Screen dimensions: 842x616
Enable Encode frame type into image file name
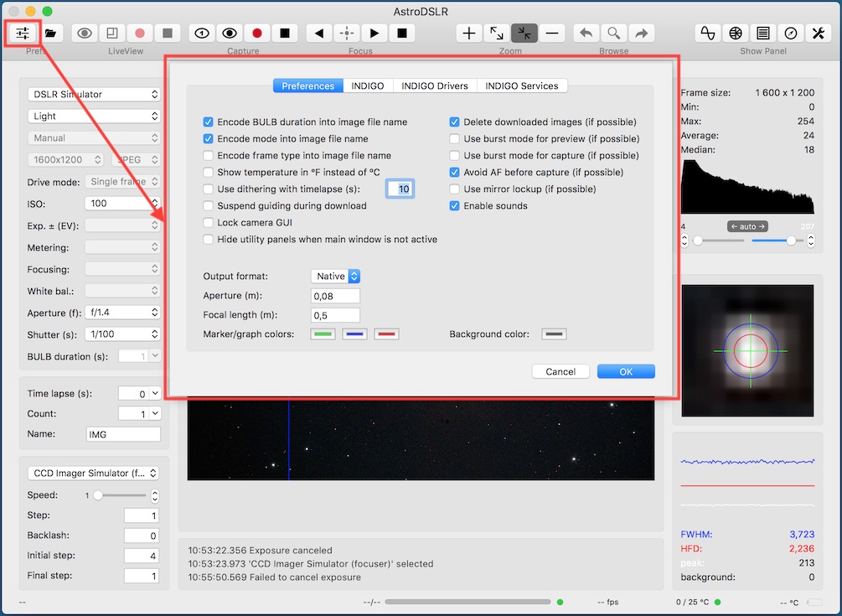tap(209, 155)
